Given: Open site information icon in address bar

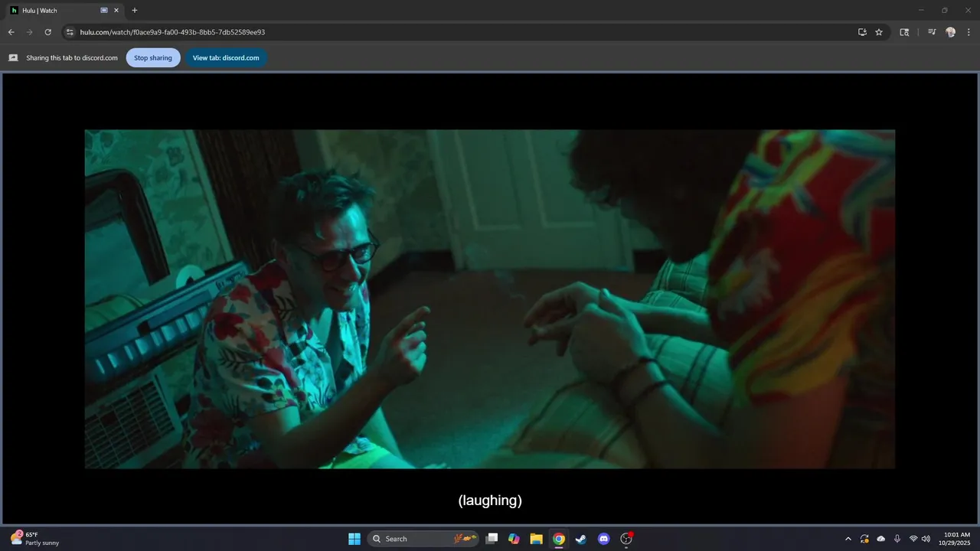Looking at the screenshot, I should tap(69, 32).
